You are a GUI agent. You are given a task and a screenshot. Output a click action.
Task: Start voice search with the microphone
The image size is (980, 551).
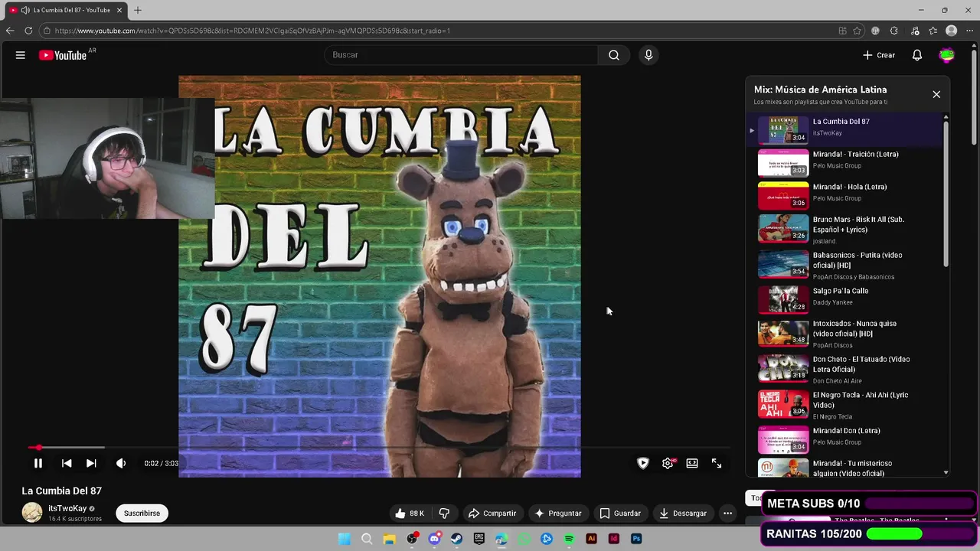point(648,55)
